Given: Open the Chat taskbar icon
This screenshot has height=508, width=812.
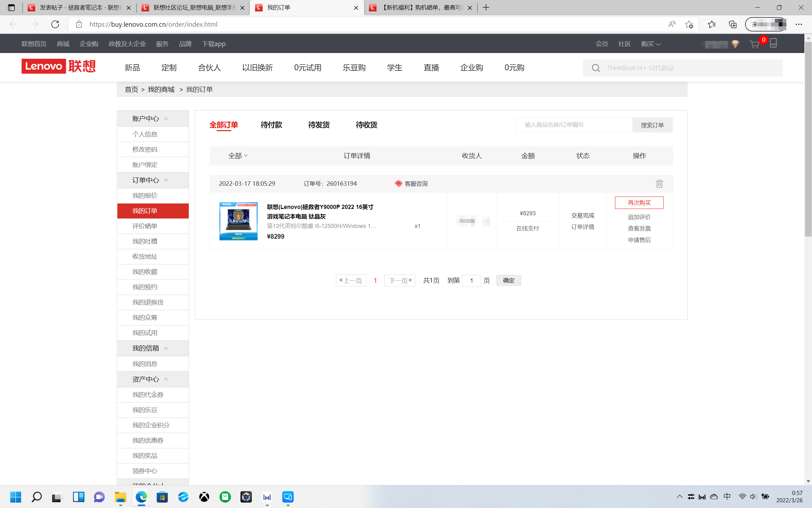Looking at the screenshot, I should [x=99, y=497].
